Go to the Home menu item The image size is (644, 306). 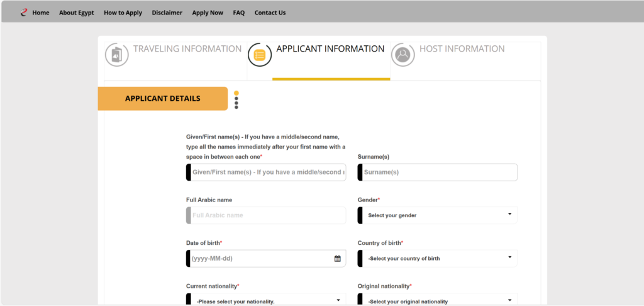pos(40,13)
